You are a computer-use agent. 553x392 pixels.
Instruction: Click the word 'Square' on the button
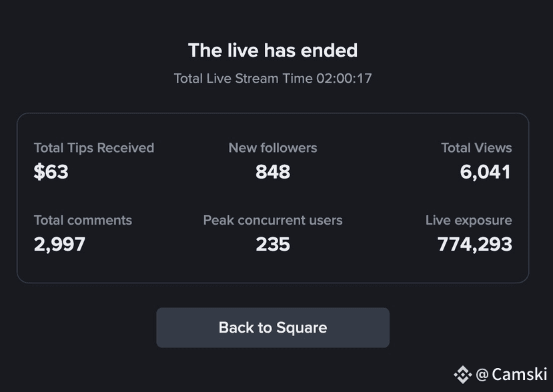pyautogui.click(x=302, y=328)
